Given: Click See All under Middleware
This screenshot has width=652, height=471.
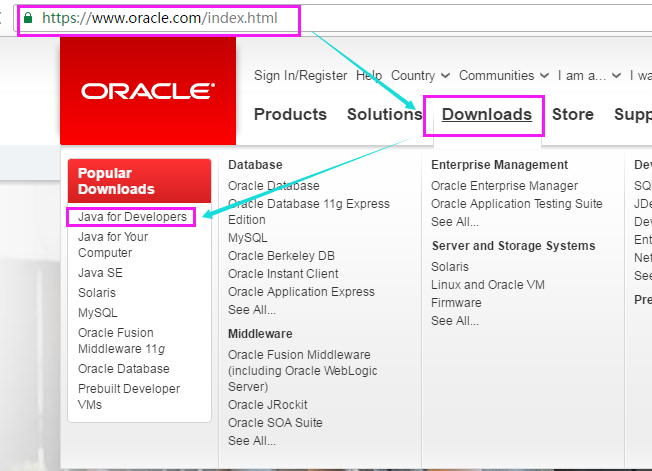Looking at the screenshot, I should [252, 441].
